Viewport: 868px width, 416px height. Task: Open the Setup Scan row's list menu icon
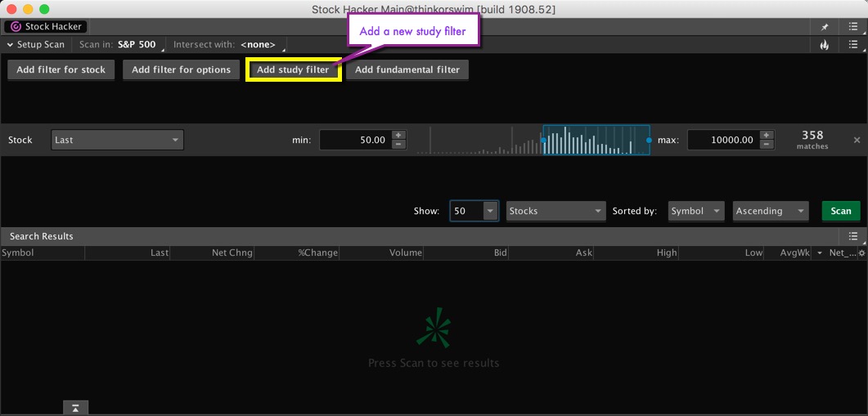point(853,45)
